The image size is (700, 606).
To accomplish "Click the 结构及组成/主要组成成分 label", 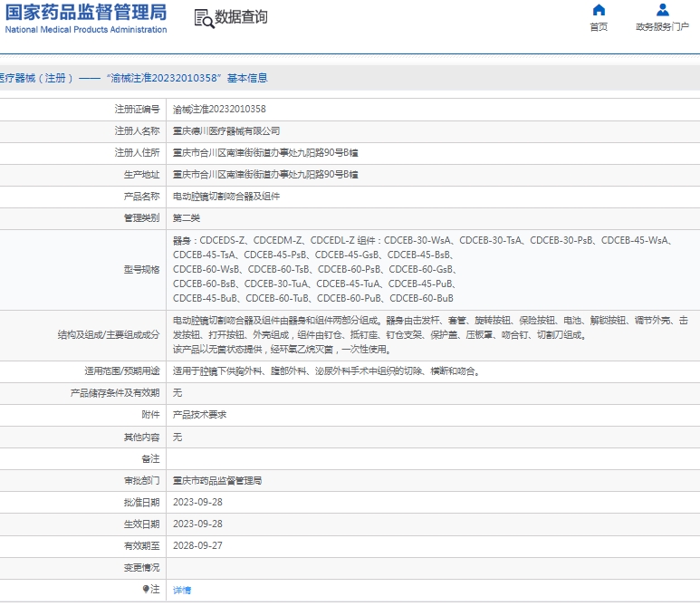I will coord(109,335).
